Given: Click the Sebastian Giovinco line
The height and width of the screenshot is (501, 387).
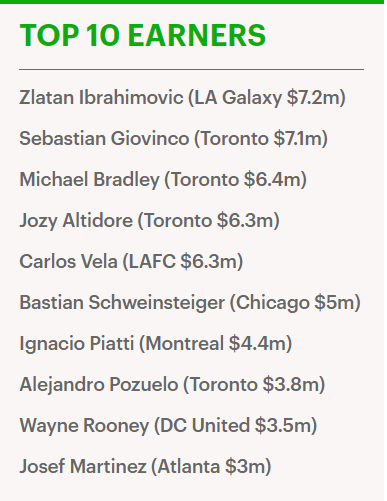Looking at the screenshot, I should [173, 139].
